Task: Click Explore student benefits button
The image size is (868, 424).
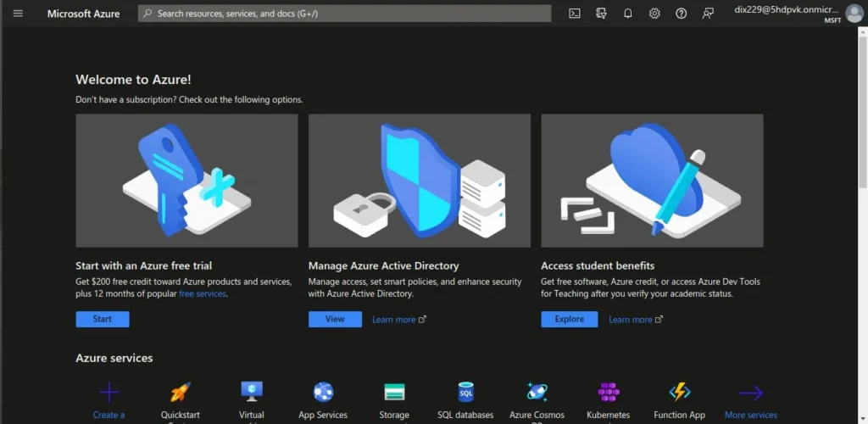Action: (569, 319)
